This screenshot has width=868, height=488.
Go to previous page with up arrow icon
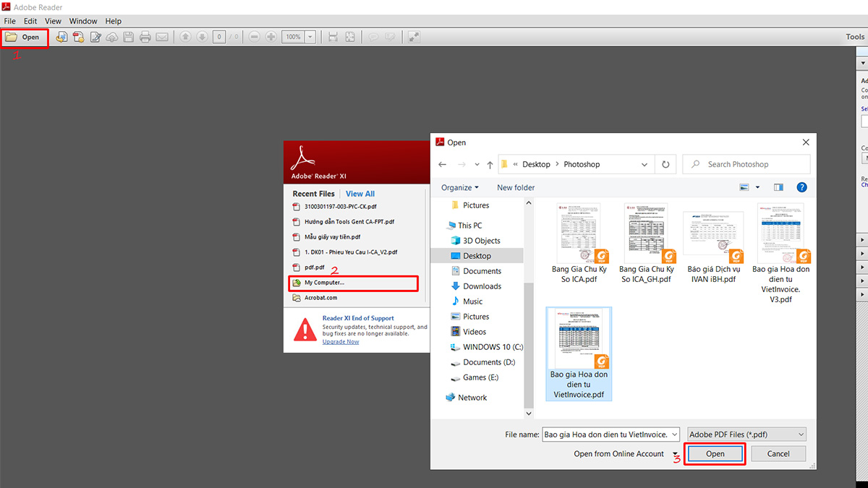point(186,37)
